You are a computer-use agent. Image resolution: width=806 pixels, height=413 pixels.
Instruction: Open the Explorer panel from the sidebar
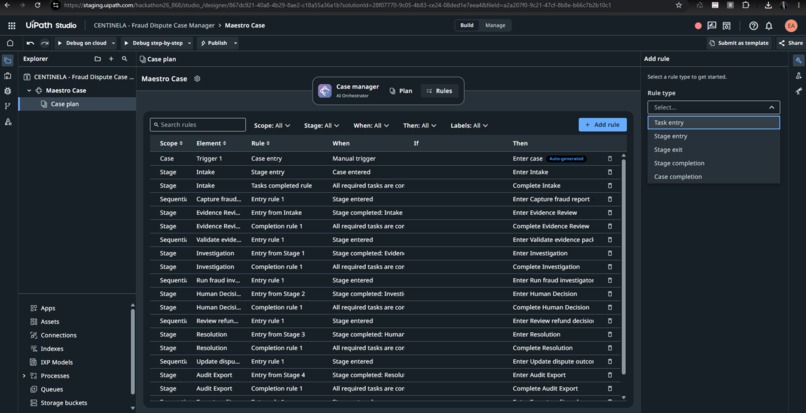(8, 61)
